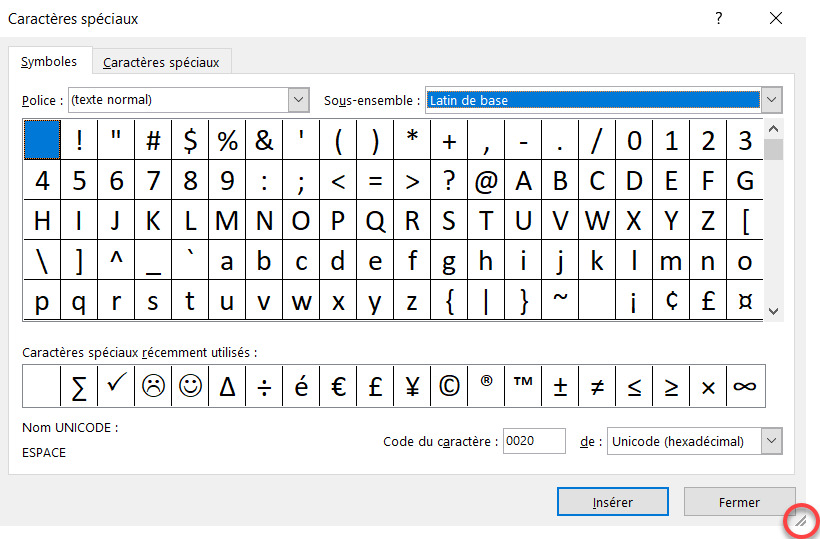Select the backslash character in the grid
Image resolution: width=820 pixels, height=539 pixels.
[x=42, y=260]
